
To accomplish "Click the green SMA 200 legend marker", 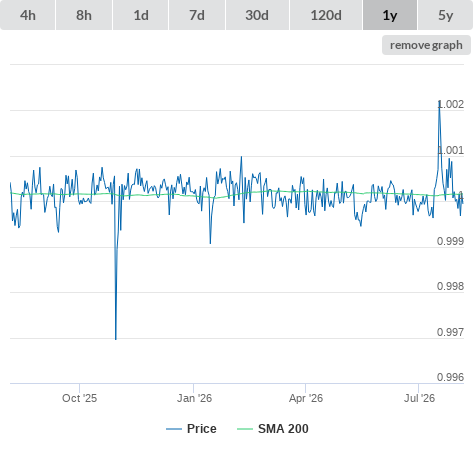I will [x=245, y=429].
